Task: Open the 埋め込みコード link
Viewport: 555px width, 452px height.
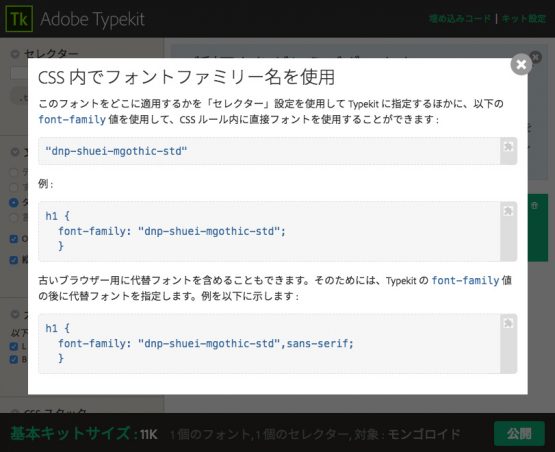Action: 459,19
